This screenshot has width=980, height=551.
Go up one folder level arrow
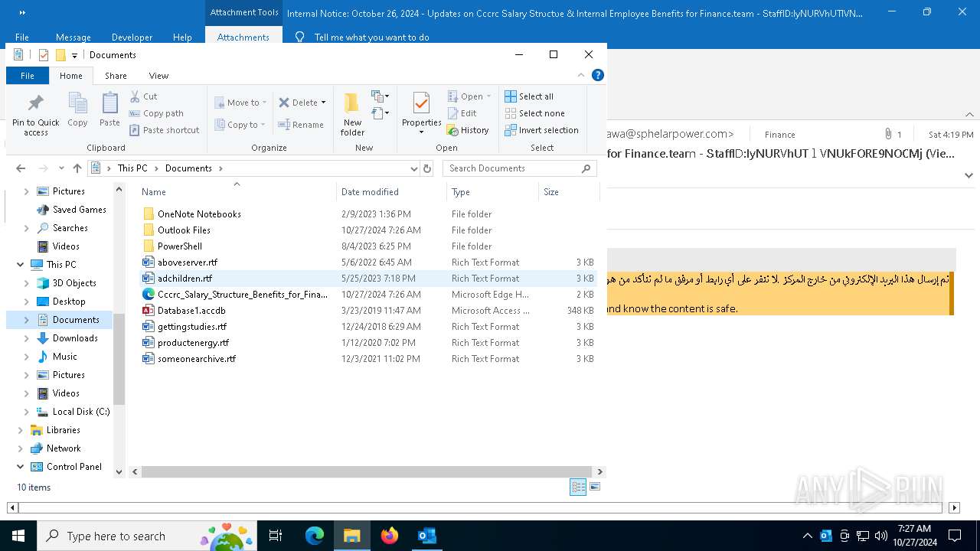[77, 168]
